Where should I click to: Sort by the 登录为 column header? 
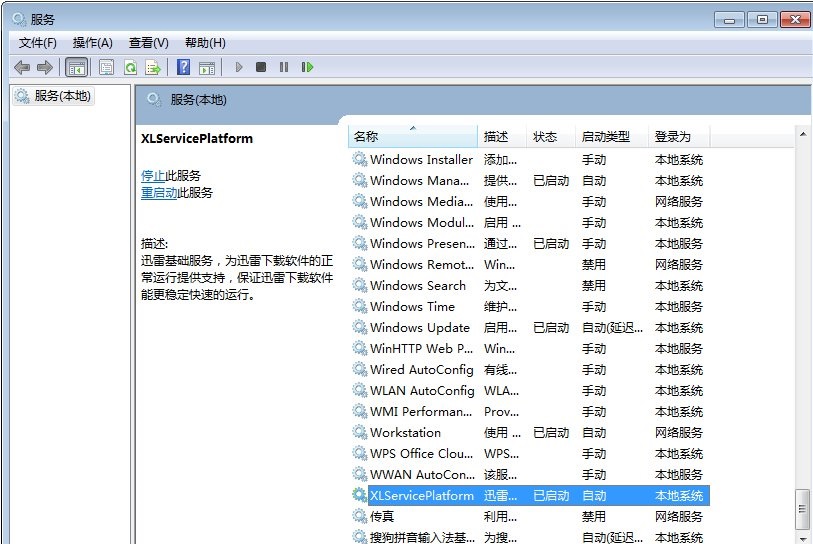679,136
